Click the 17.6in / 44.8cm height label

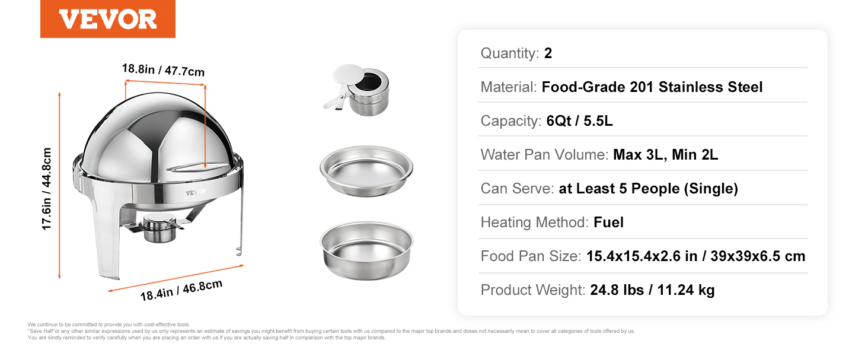(x=47, y=189)
